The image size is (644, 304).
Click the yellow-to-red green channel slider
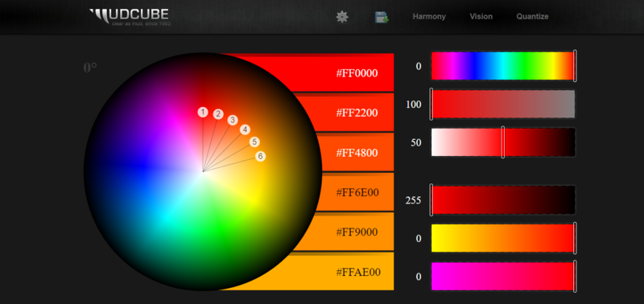[x=503, y=238]
